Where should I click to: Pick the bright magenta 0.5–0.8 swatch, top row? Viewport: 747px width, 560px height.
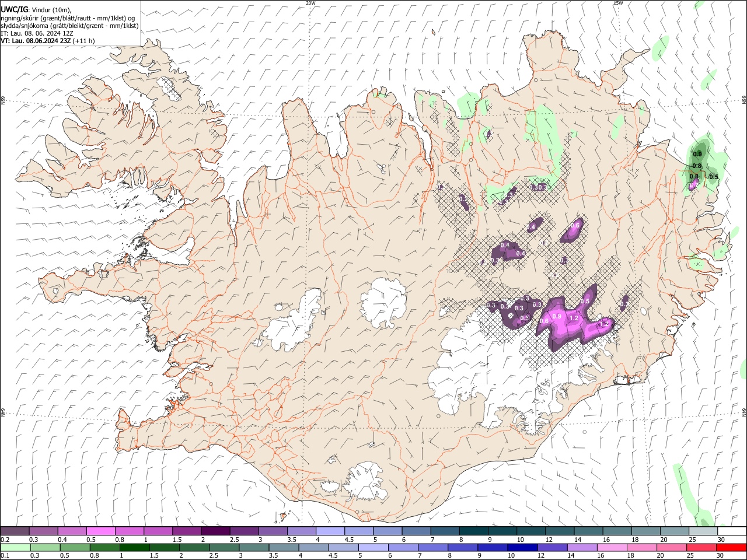click(x=100, y=531)
